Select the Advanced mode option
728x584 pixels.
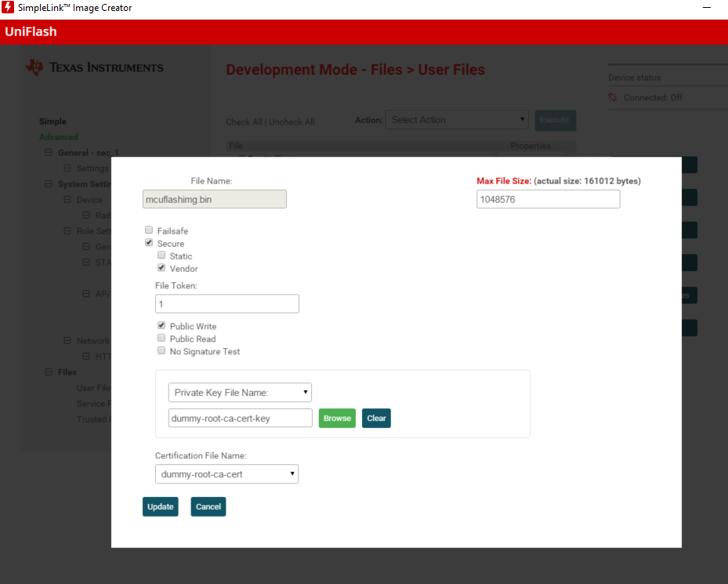pos(59,137)
